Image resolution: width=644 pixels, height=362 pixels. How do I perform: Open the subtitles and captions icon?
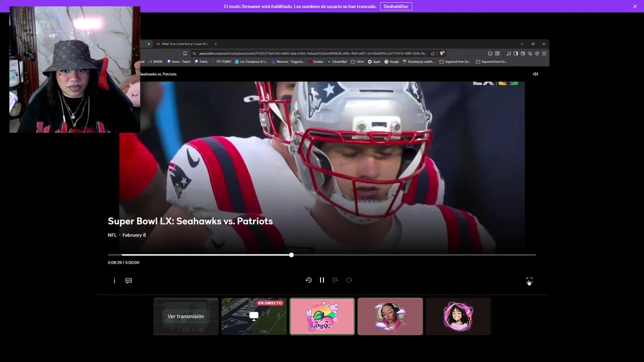tap(129, 281)
